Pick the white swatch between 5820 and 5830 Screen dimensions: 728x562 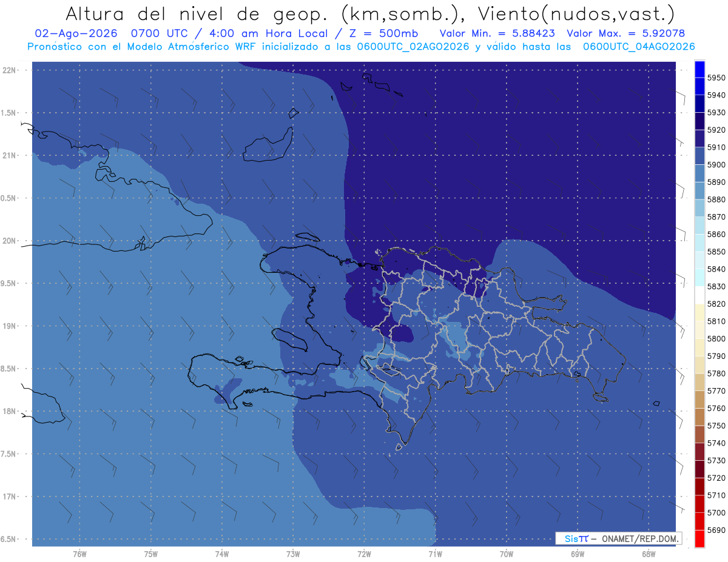[699, 295]
